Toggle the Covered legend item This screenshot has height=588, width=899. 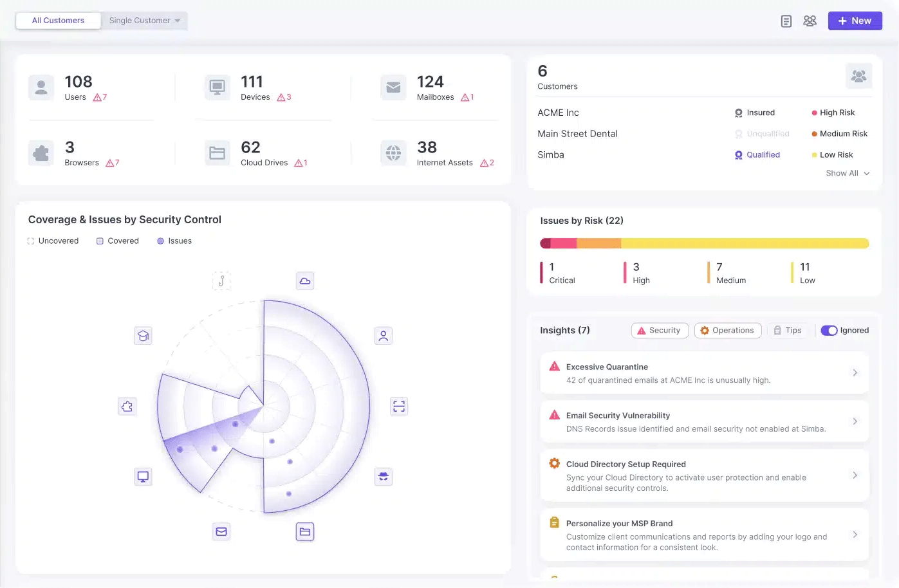(118, 241)
